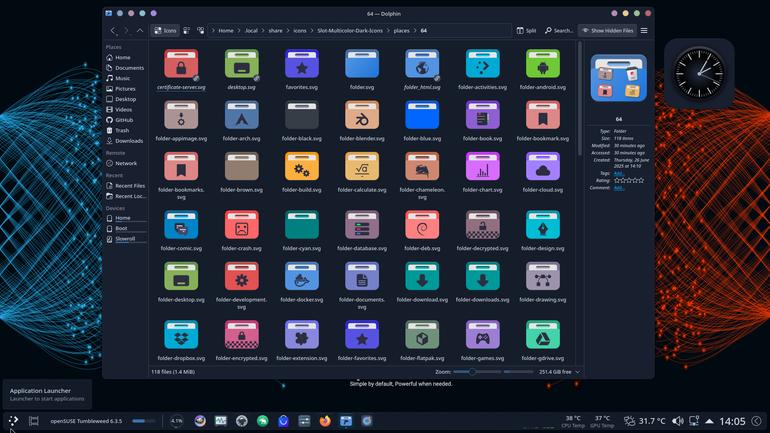Select folder-crash.svg file icon
770x433 pixels.
coord(241,225)
